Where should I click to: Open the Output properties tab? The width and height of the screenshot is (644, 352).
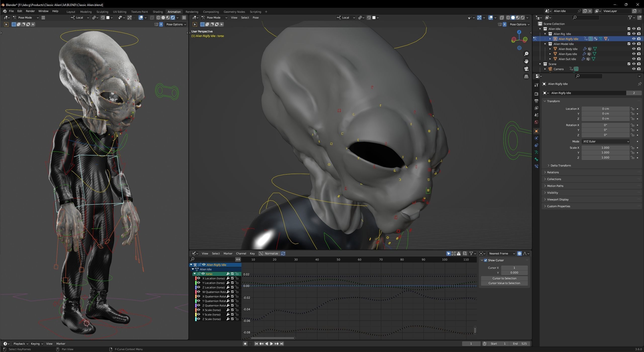[x=536, y=101]
